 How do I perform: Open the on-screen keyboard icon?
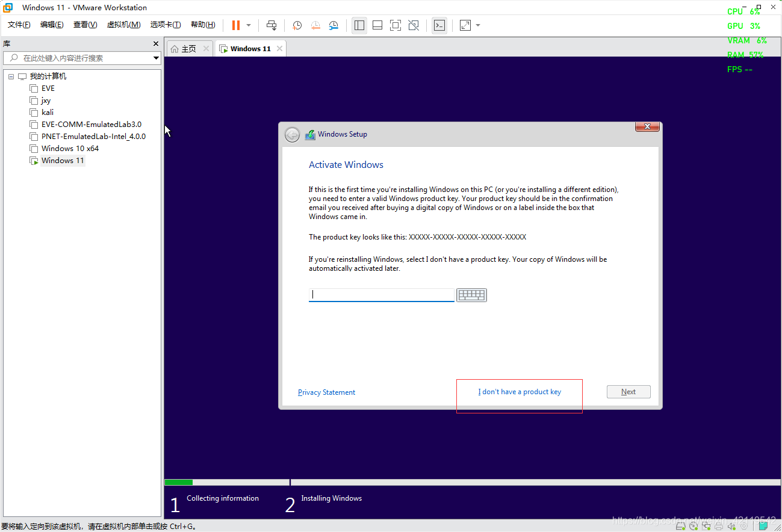pos(471,295)
